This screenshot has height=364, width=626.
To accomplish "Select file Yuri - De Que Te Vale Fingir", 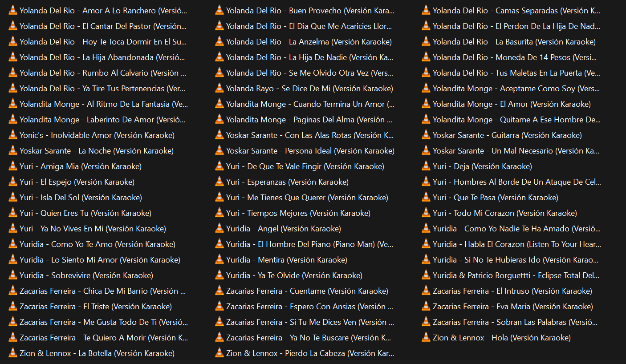I will pos(300,166).
